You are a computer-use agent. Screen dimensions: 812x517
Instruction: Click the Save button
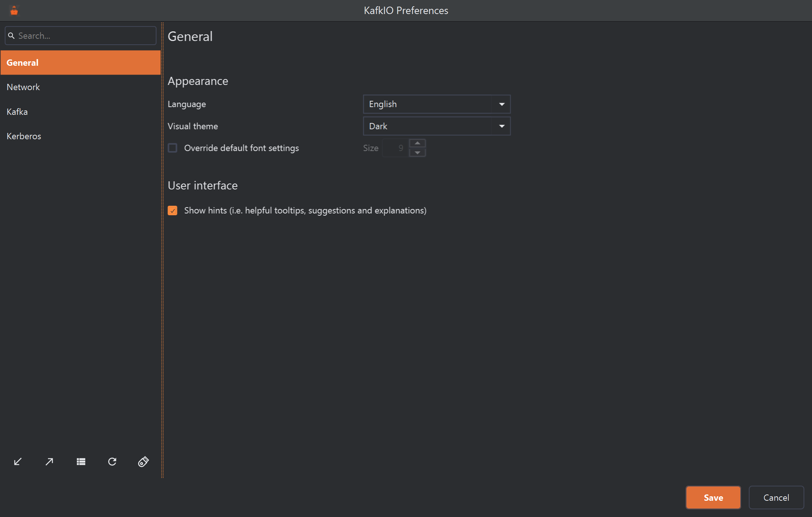point(713,497)
